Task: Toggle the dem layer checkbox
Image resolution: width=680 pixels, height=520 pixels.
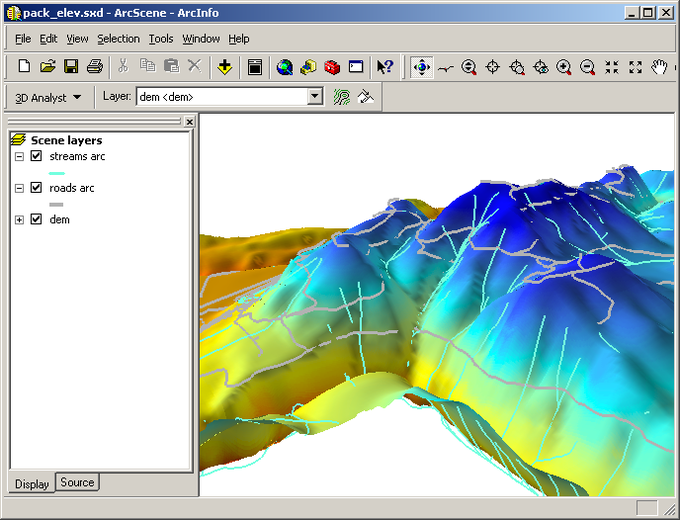Action: (x=36, y=219)
